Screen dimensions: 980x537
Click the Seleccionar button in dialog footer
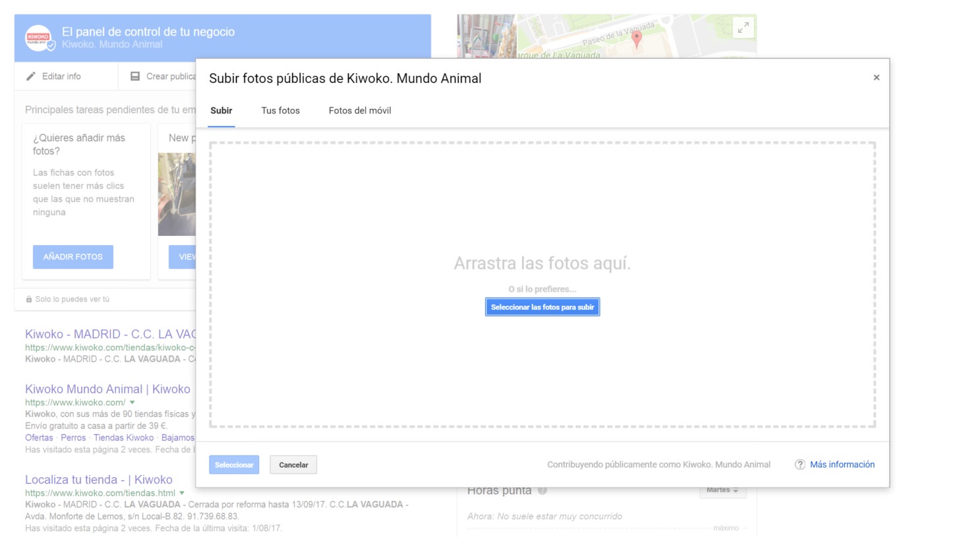pyautogui.click(x=234, y=465)
